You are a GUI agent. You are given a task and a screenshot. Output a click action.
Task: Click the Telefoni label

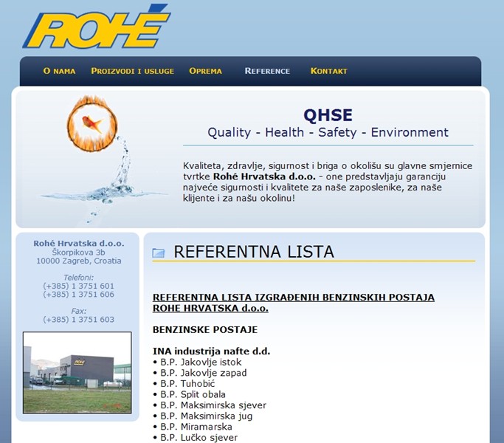pos(78,278)
